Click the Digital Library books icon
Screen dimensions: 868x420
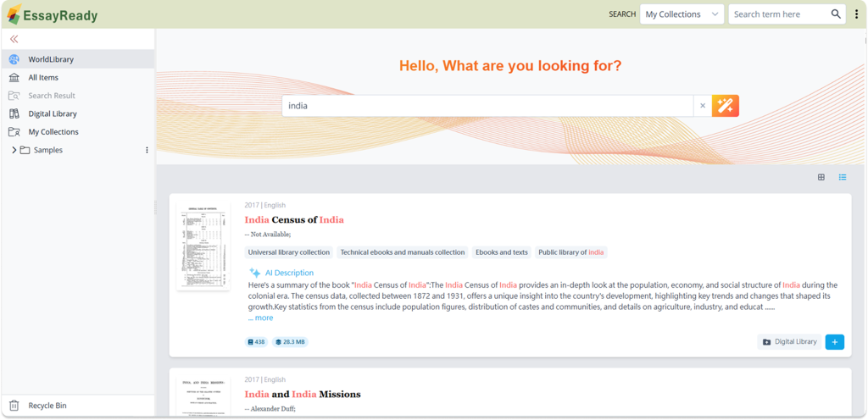(x=14, y=113)
